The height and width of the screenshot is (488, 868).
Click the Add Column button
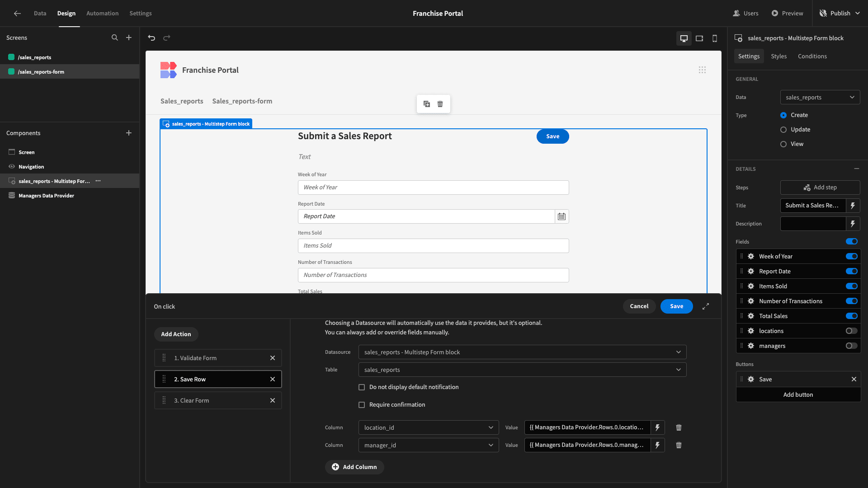point(354,467)
